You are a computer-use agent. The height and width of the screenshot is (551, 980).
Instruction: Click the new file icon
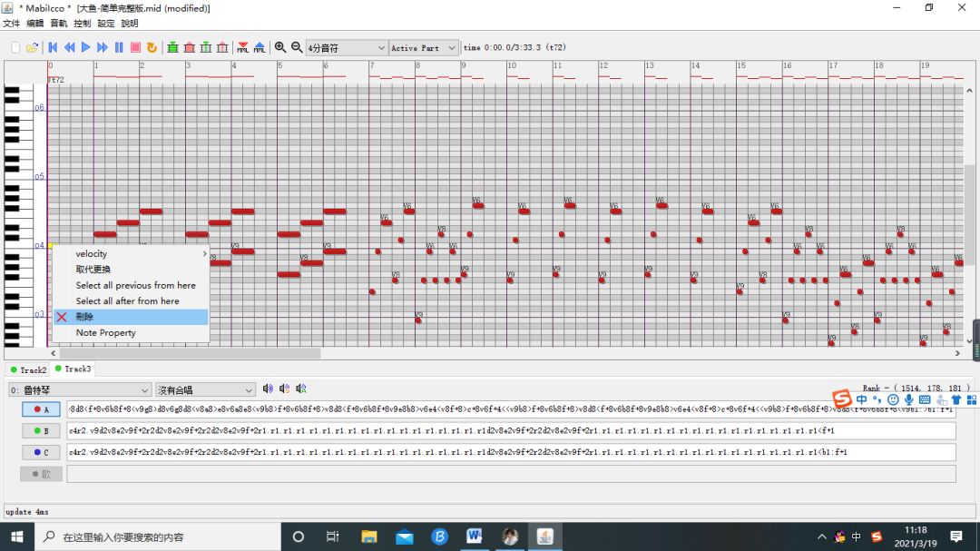click(x=15, y=47)
